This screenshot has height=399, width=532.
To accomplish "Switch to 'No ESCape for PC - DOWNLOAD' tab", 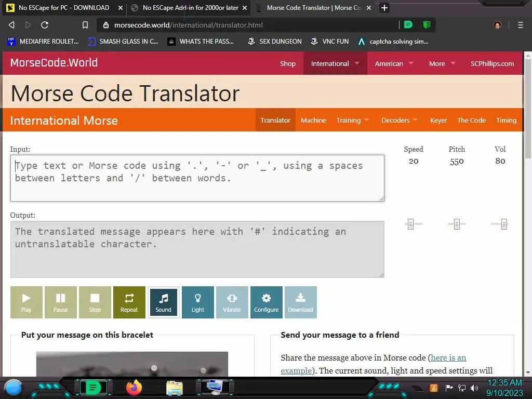I will tap(64, 7).
